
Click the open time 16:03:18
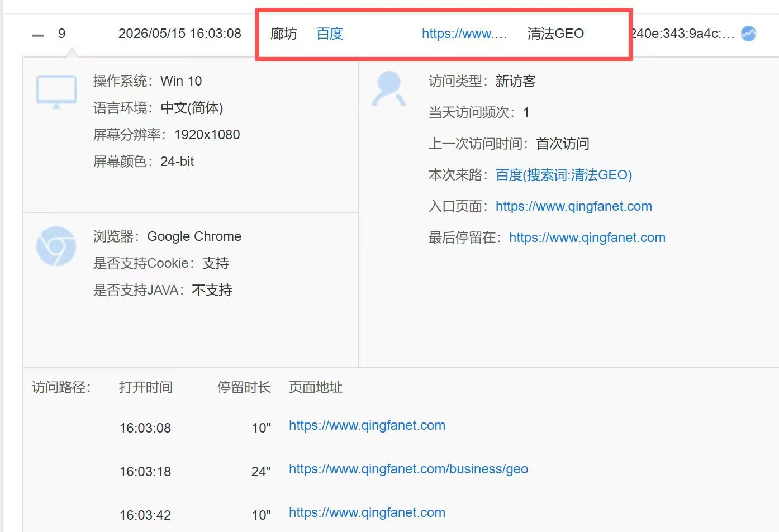[145, 472]
